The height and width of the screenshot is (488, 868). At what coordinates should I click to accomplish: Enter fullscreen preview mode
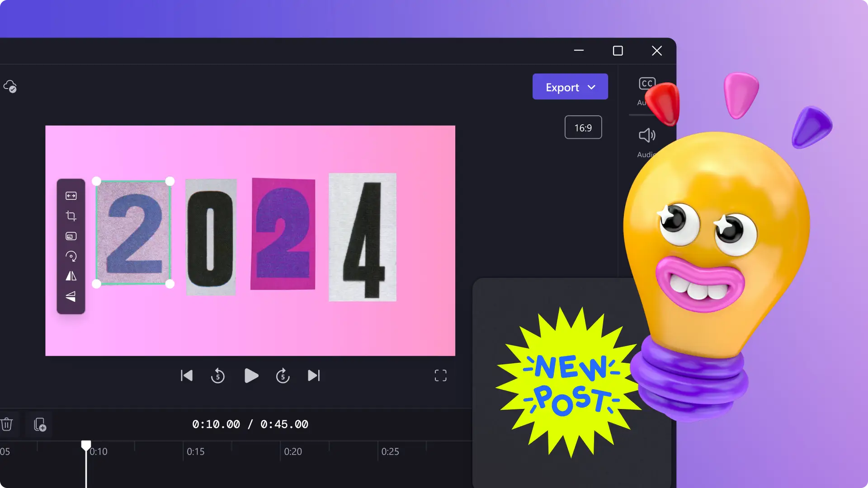tap(441, 375)
